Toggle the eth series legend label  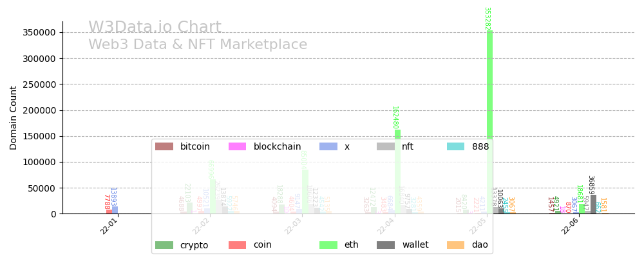point(352,245)
